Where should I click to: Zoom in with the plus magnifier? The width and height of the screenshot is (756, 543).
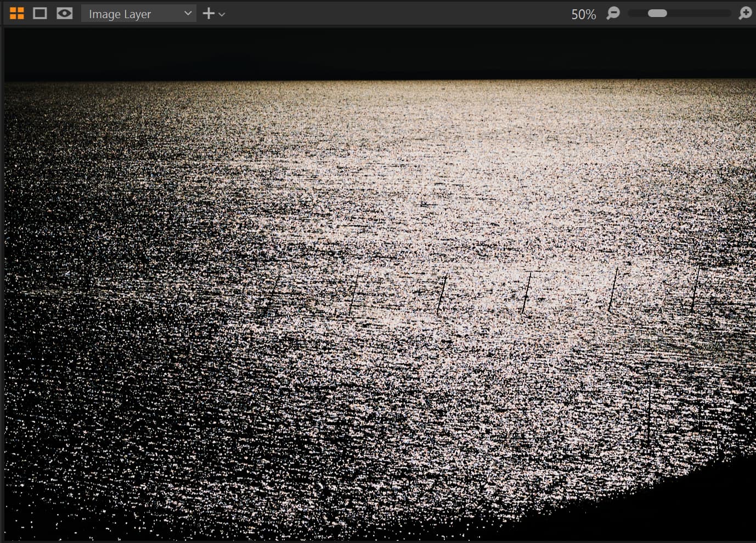coord(745,13)
